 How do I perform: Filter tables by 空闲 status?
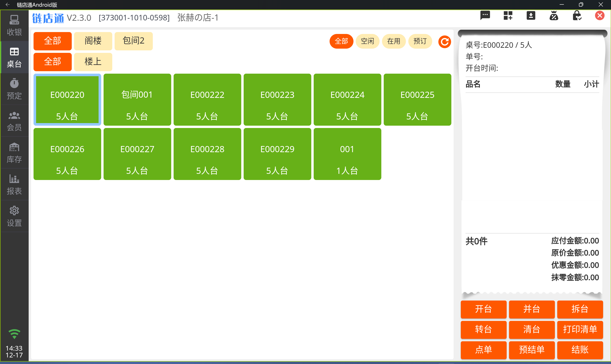368,41
